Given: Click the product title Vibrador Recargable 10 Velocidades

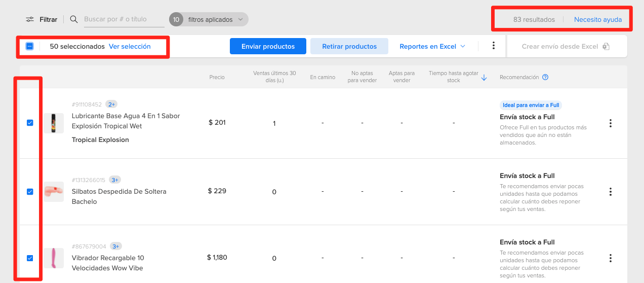Looking at the screenshot, I should (x=108, y=263).
